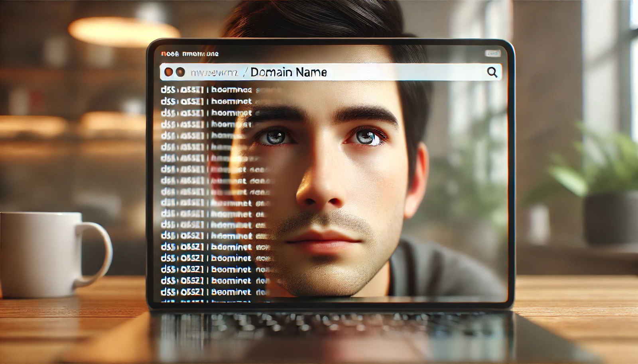Select the tab title in the top-left
Screen dimensions: 638x364
coord(190,54)
